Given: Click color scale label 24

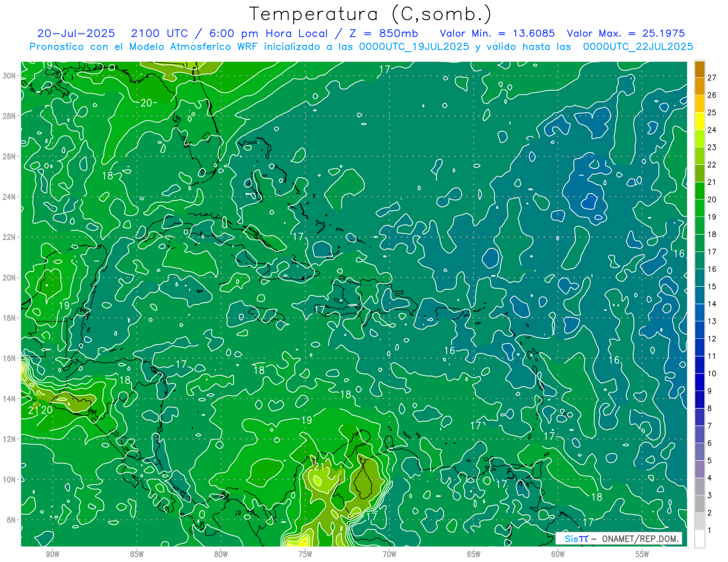Looking at the screenshot, I should pos(712,130).
